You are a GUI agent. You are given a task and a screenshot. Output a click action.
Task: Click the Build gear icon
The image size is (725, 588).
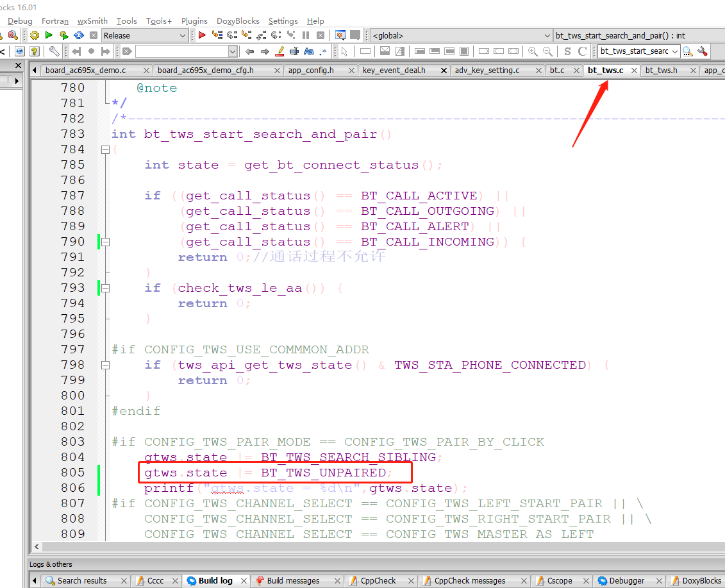coord(35,35)
